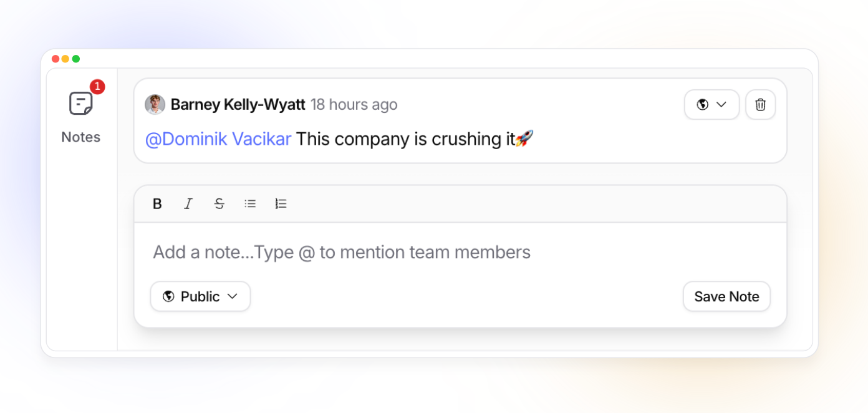Click the @Dominik Vacikar mention link

coord(218,139)
